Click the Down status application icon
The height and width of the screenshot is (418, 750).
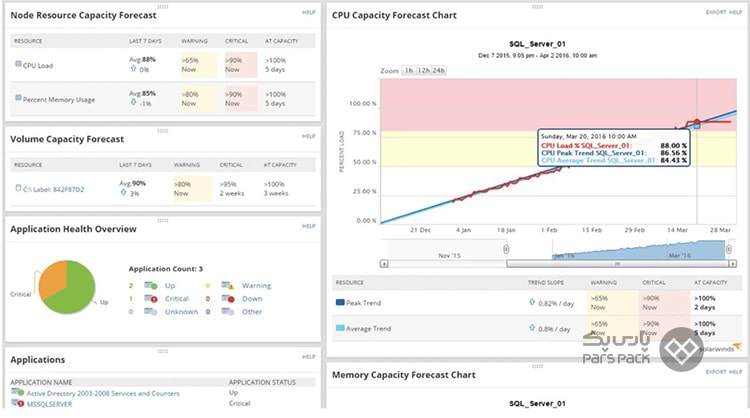228,298
